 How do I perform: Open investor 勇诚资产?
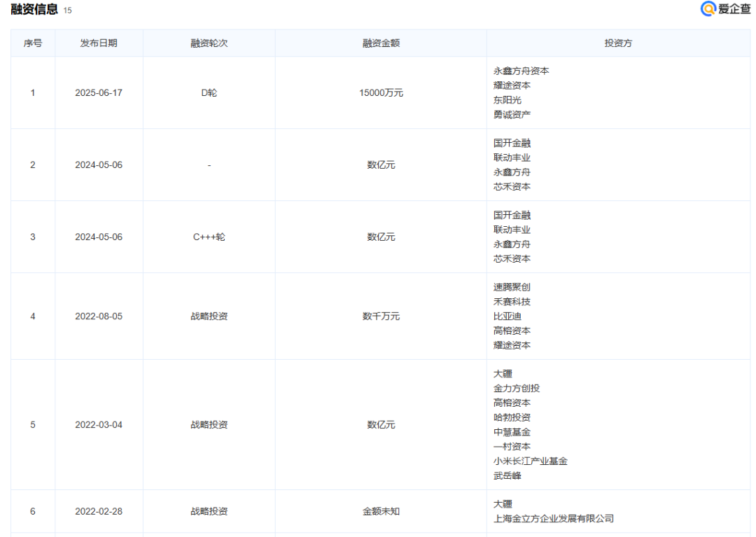[x=512, y=114]
